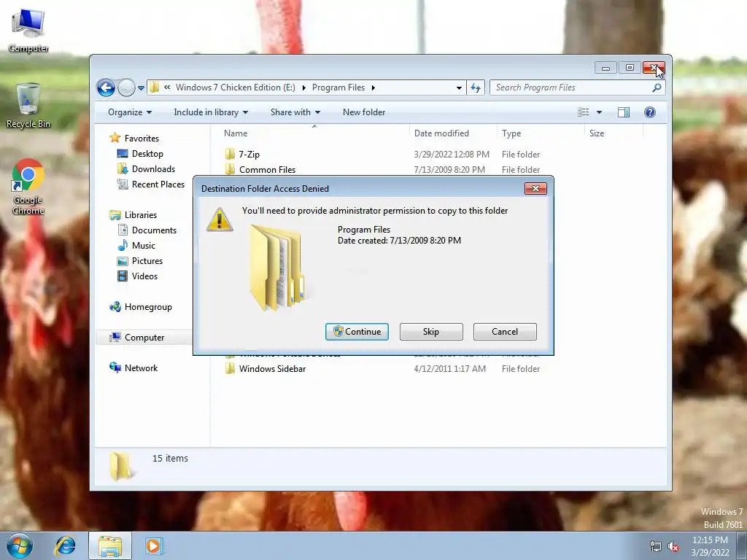Open the view options dropdown arrow
The height and width of the screenshot is (560, 747).
(600, 112)
